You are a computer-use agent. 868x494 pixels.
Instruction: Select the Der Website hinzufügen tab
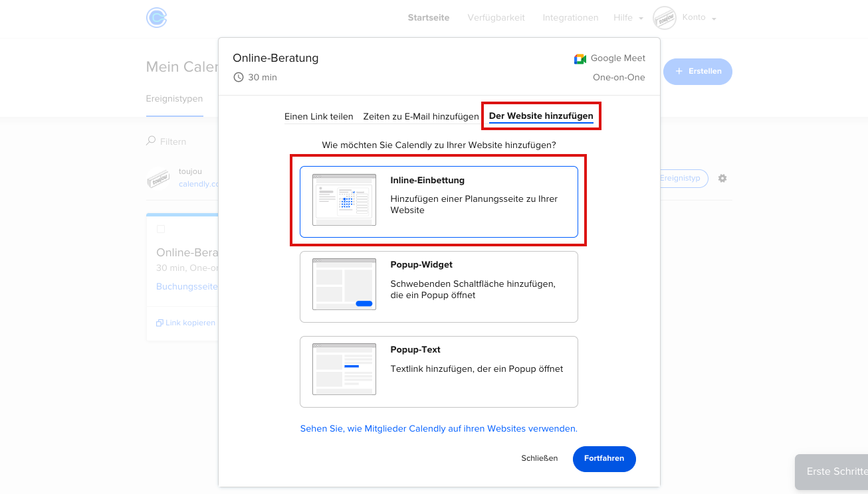tap(541, 116)
